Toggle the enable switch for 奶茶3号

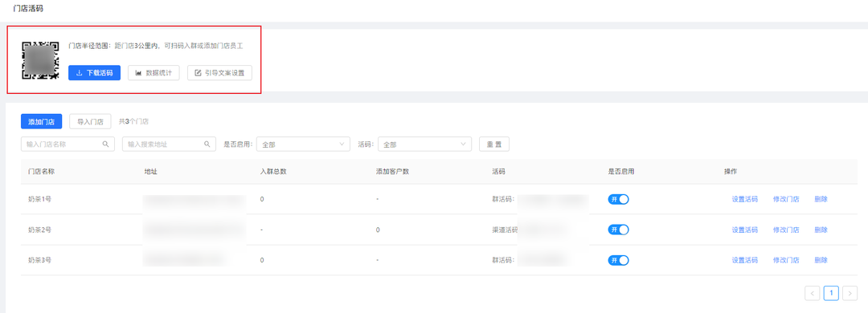618,260
